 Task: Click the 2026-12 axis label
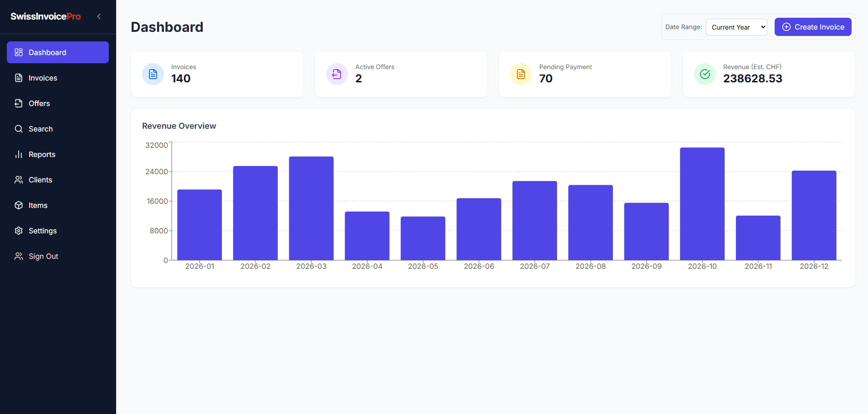pos(814,266)
